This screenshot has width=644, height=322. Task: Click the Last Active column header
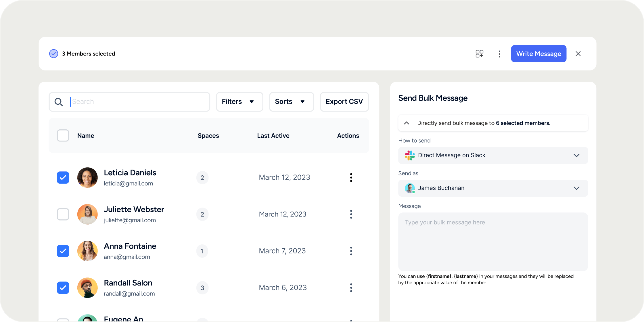click(273, 136)
